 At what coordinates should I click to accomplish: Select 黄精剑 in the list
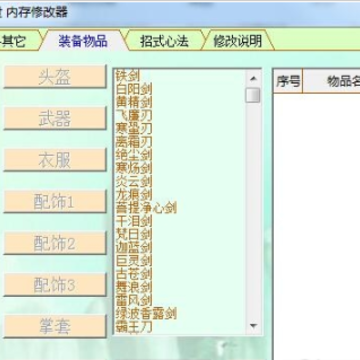click(x=134, y=102)
